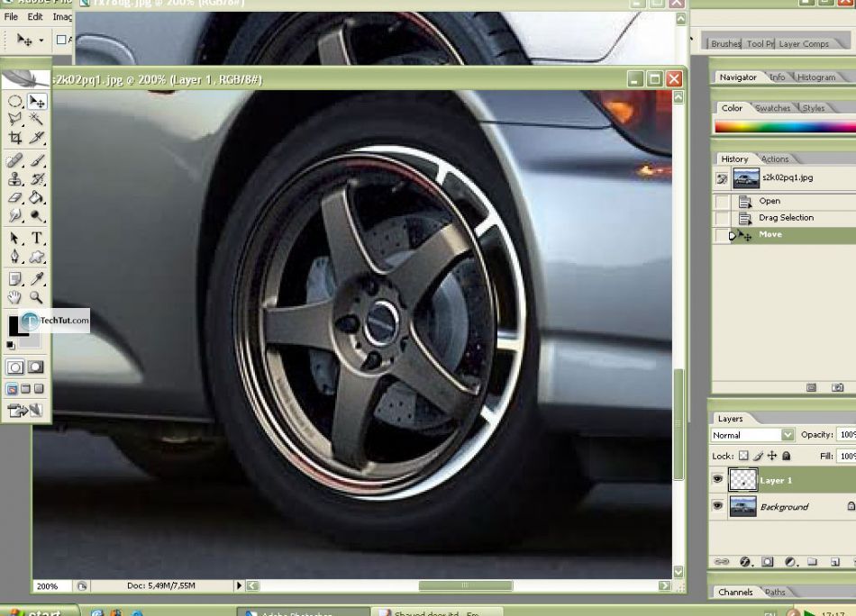This screenshot has height=616, width=856.
Task: Switch to the Swatches tab
Action: click(773, 108)
